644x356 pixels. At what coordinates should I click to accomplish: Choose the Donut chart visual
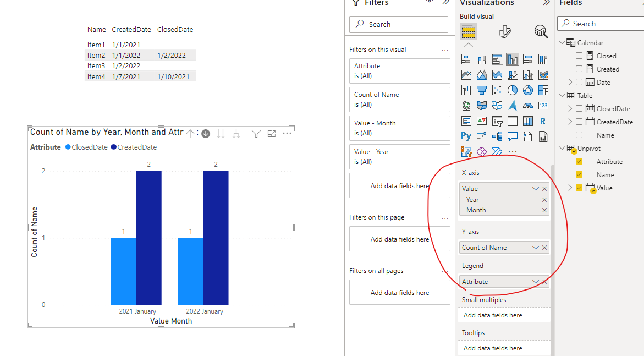(528, 90)
